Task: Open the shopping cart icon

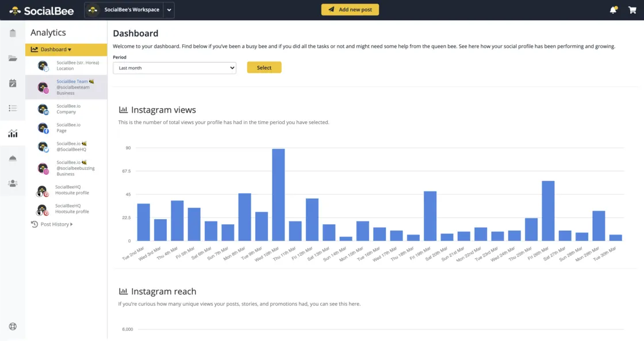Action: coord(632,10)
